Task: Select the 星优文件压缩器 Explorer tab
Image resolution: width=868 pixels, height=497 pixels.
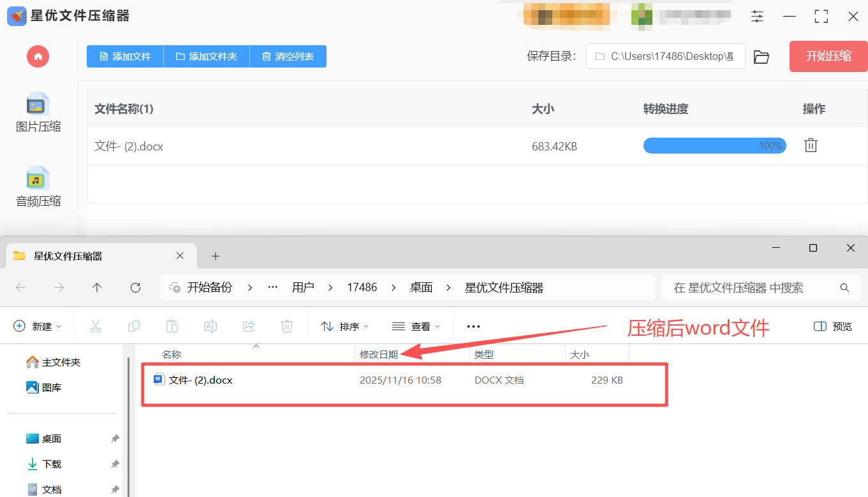Action: 99,256
